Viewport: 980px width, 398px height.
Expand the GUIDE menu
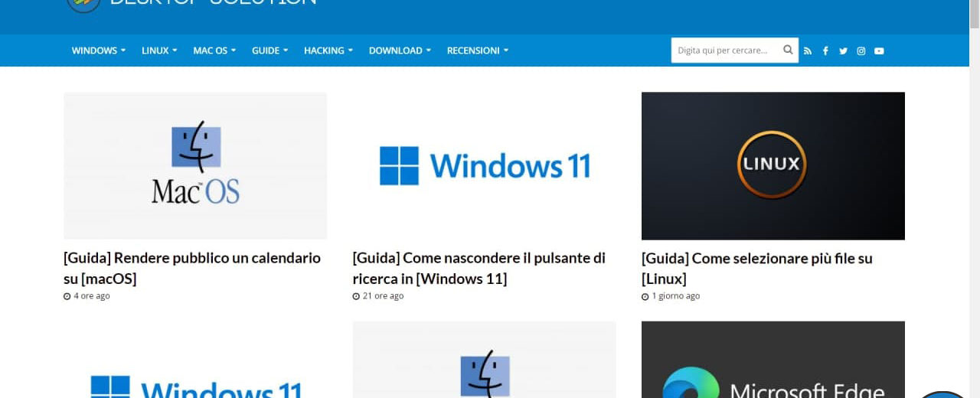270,51
